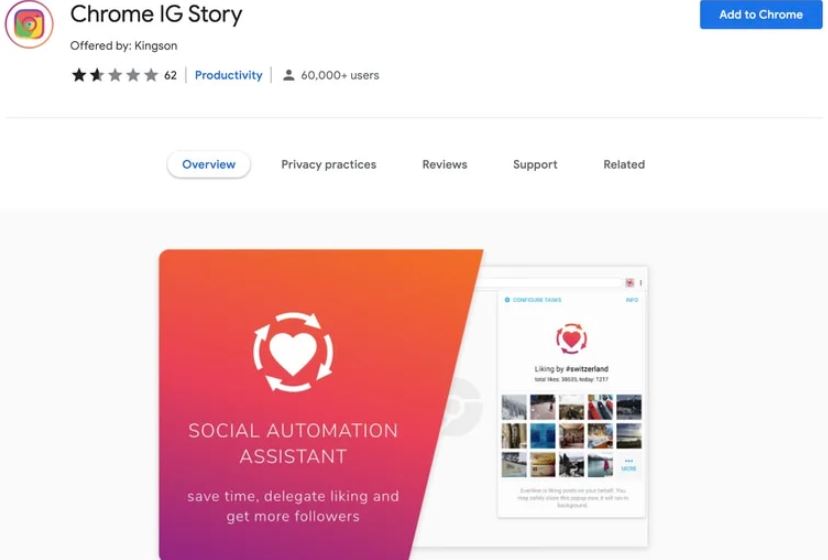
Task: Open the Productivity category link
Action: [228, 75]
